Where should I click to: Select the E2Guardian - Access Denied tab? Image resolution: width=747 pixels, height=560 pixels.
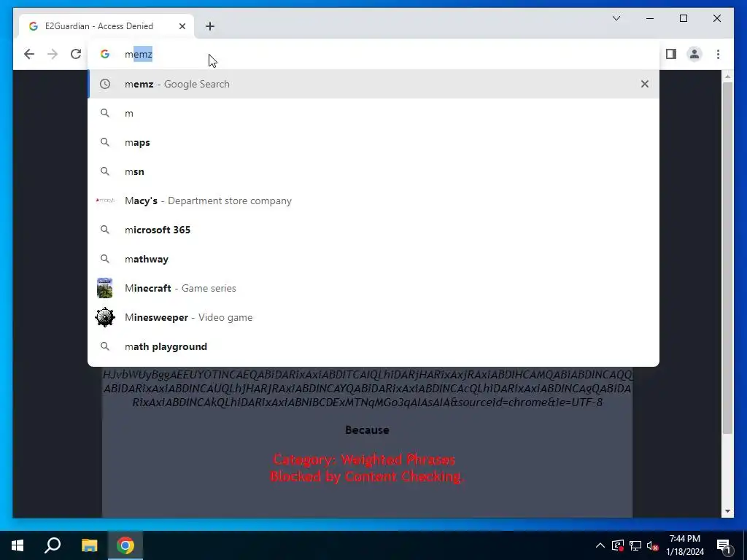point(107,26)
